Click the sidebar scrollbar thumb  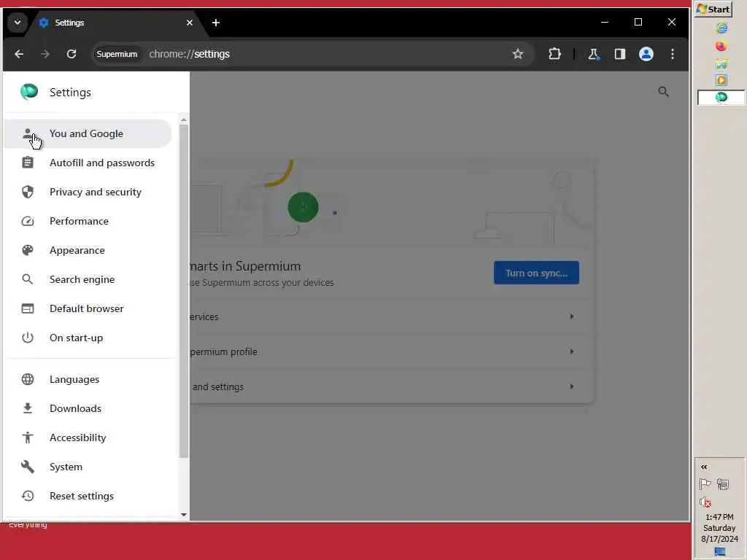coord(183,291)
